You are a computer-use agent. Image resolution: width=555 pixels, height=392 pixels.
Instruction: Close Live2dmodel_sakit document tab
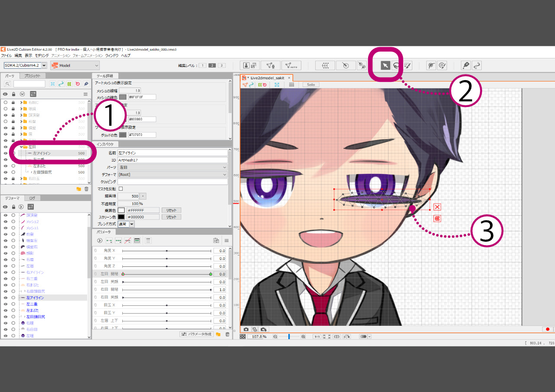point(289,78)
